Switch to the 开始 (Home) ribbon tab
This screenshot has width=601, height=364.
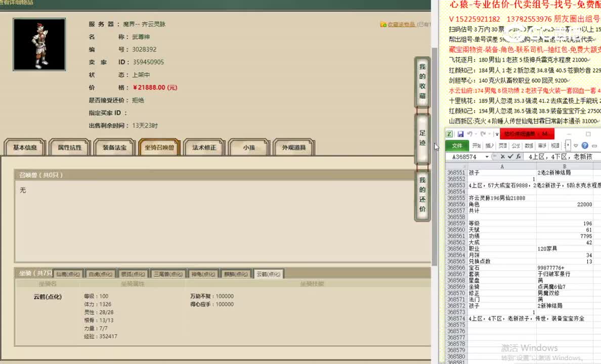click(x=477, y=146)
